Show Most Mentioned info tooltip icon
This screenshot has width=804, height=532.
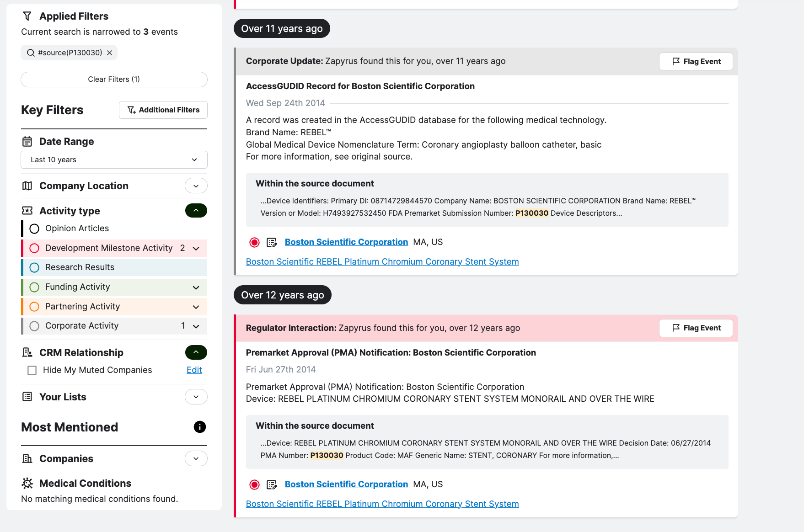point(200,427)
